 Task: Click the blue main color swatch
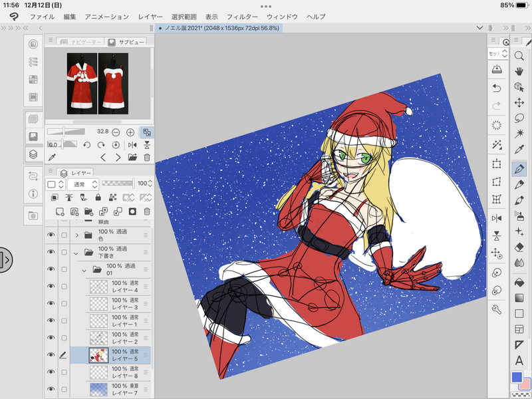[516, 378]
